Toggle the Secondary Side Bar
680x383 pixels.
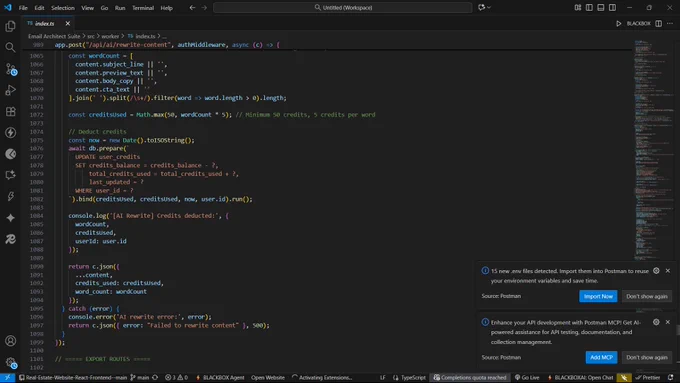[x=612, y=7]
